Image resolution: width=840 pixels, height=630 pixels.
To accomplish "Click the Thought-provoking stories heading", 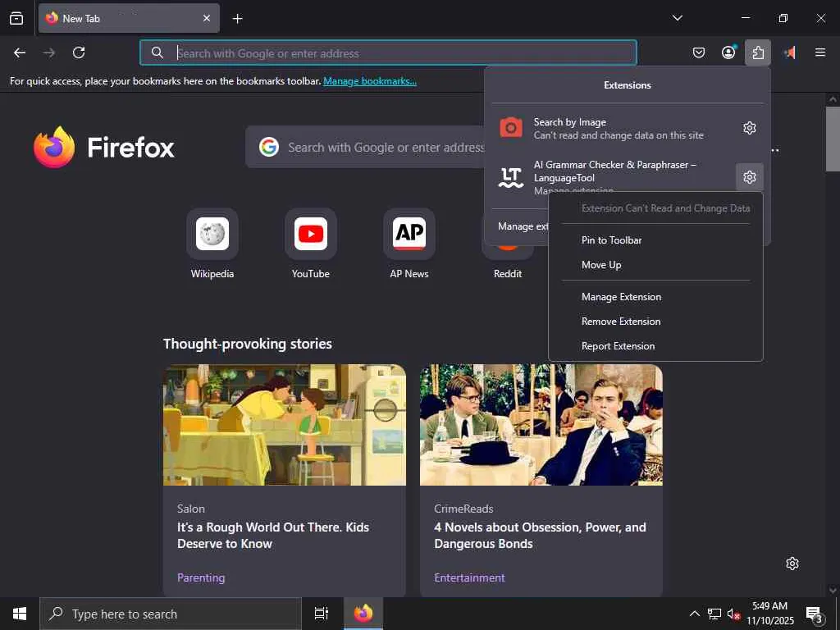I will tap(248, 344).
